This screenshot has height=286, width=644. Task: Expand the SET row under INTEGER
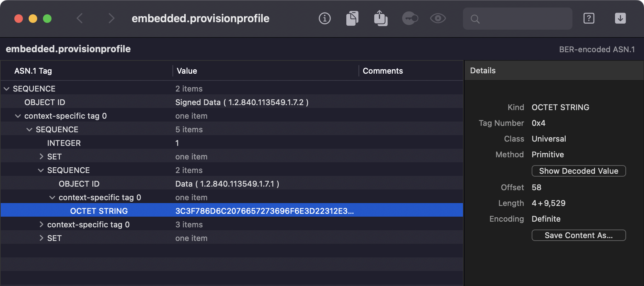coord(41,157)
